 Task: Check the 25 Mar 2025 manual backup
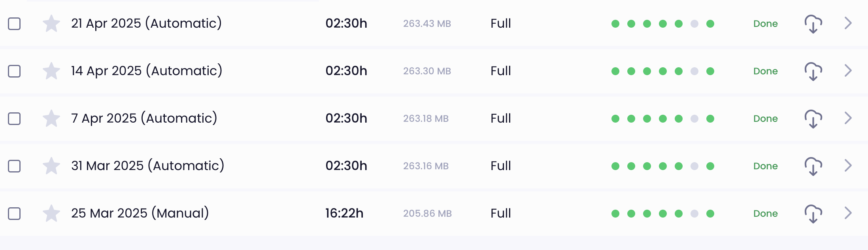tap(14, 214)
